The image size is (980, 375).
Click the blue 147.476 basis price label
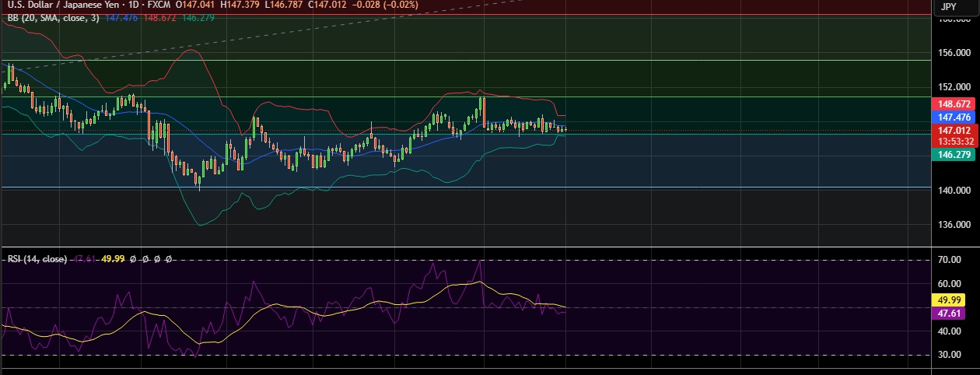coord(953,117)
